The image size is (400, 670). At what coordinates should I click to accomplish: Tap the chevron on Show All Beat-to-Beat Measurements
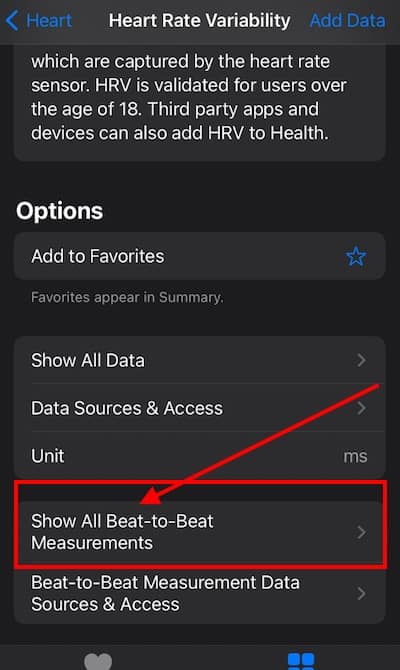(x=361, y=532)
